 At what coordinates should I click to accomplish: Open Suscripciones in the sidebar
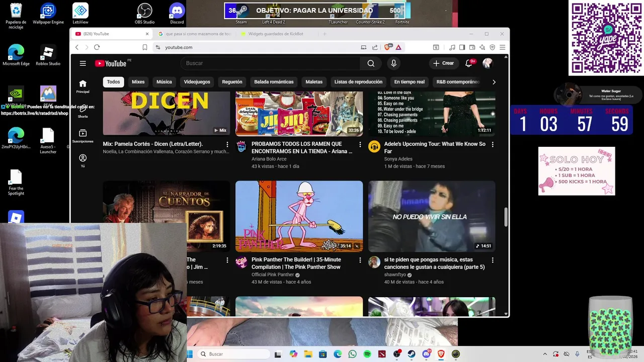[83, 136]
